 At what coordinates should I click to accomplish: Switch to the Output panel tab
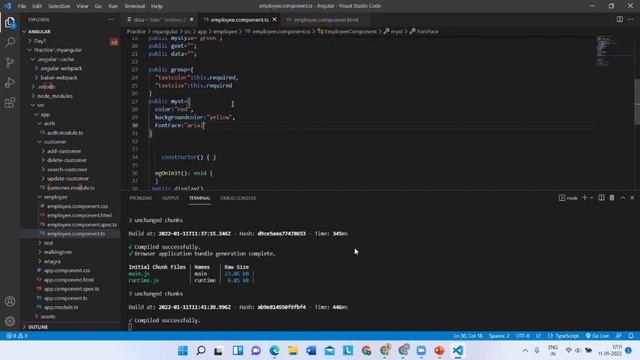(170, 198)
